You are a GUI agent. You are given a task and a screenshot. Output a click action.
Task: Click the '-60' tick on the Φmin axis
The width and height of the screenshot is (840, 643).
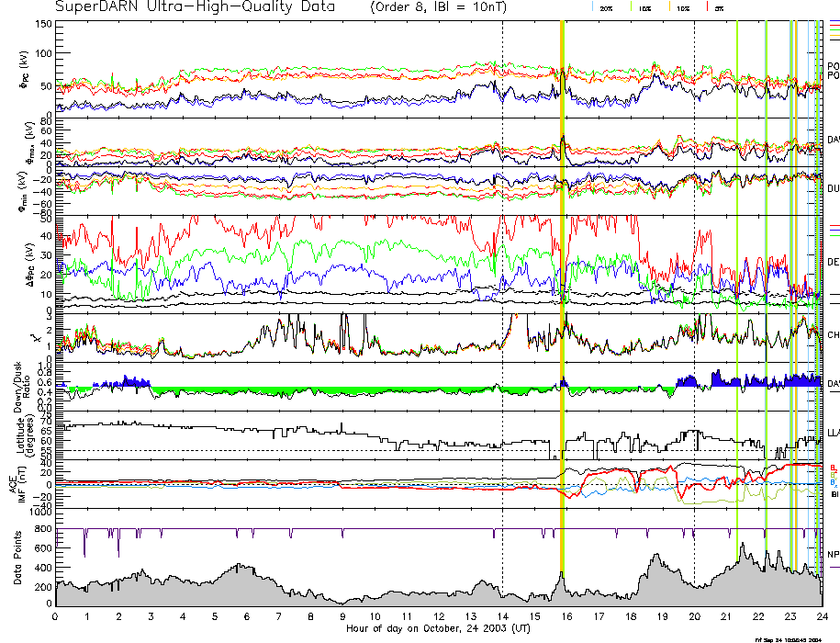43,203
